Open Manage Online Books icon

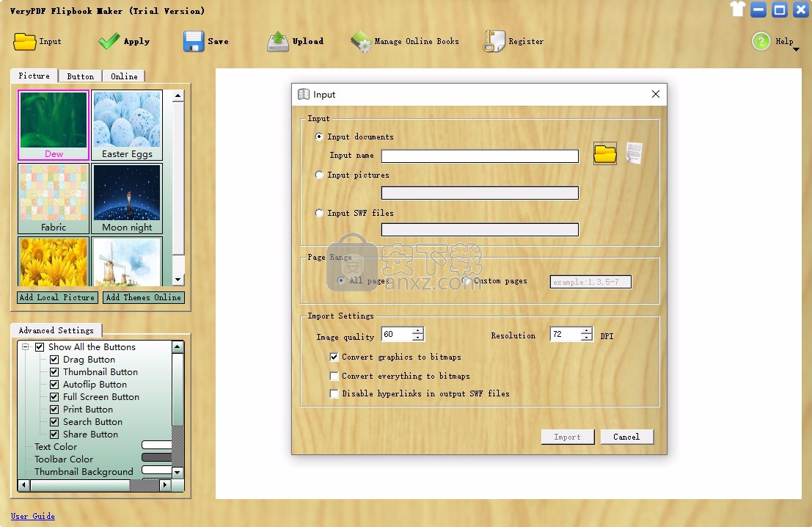(361, 42)
